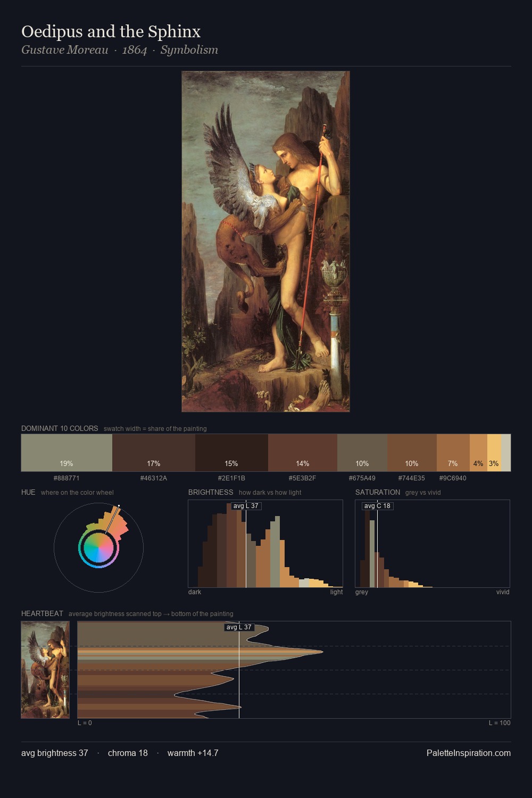
Task: Click the heartbeat brightness profile chart
Action: coord(294,670)
